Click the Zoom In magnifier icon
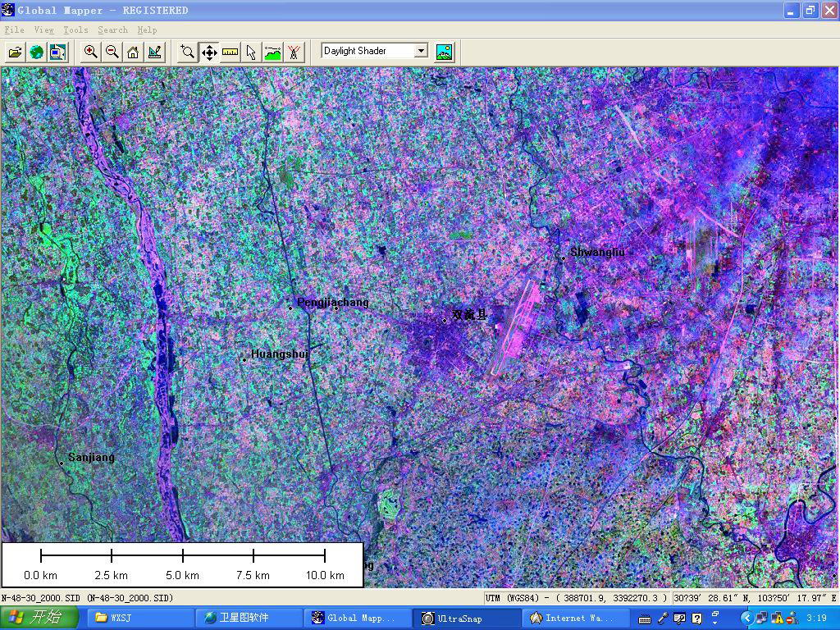Screen dimensions: 840x630 pos(91,52)
